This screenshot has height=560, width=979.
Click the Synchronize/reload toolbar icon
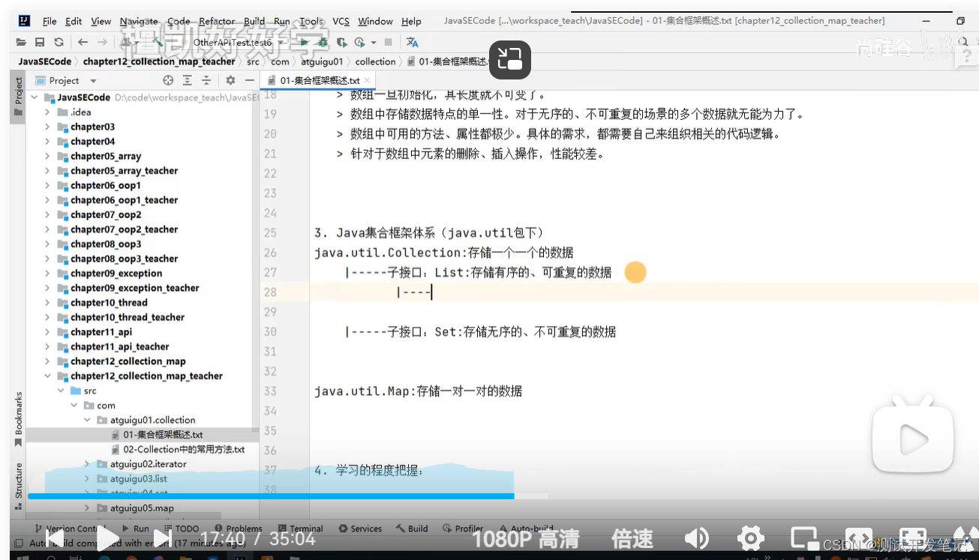point(59,42)
